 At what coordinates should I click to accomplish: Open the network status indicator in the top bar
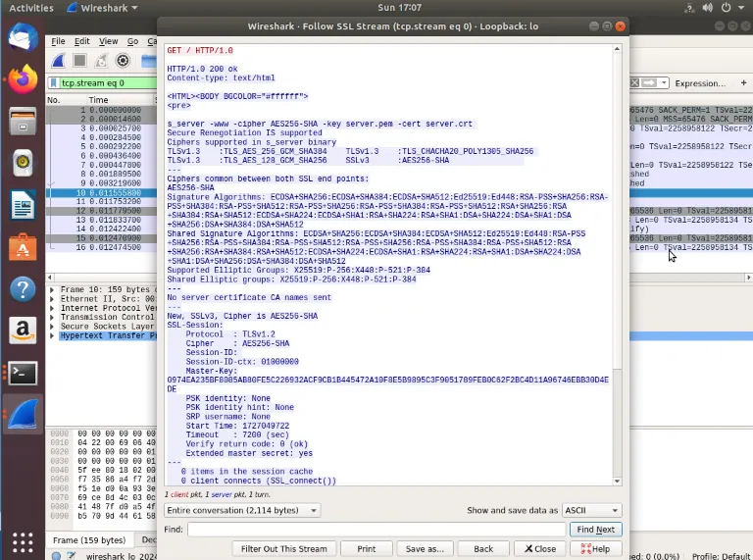point(689,8)
